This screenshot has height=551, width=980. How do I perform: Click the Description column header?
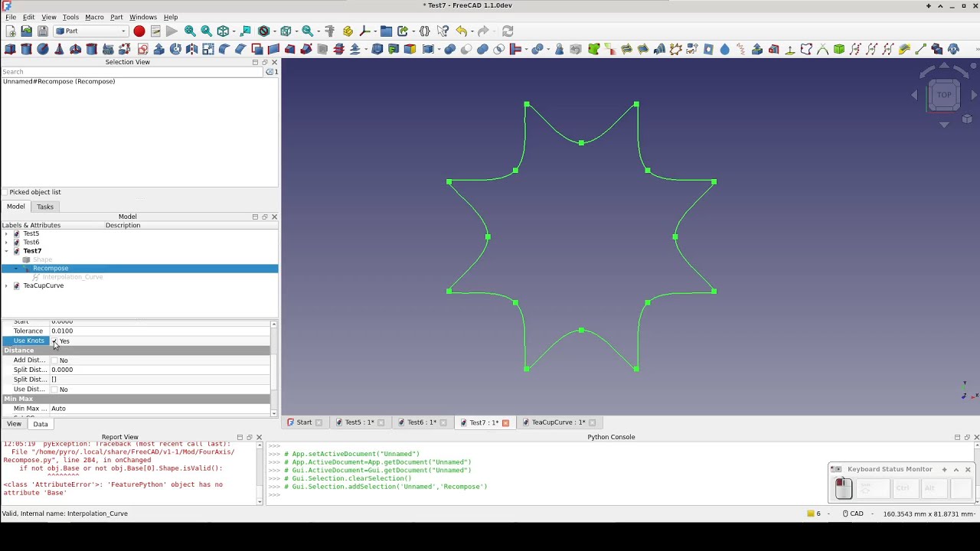point(122,226)
